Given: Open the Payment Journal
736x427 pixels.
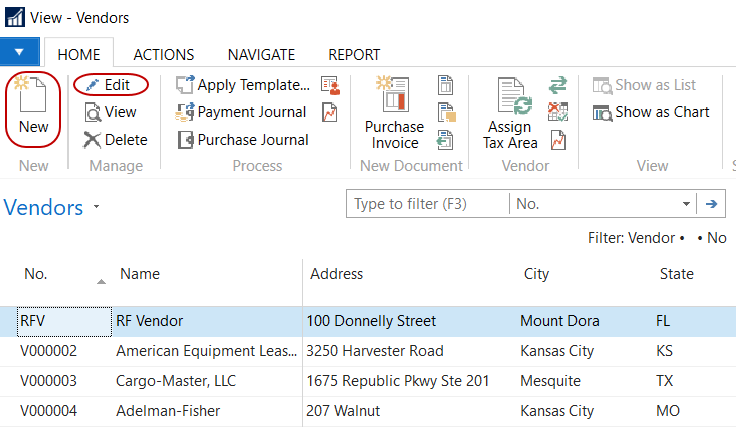Looking at the screenshot, I should (x=242, y=112).
